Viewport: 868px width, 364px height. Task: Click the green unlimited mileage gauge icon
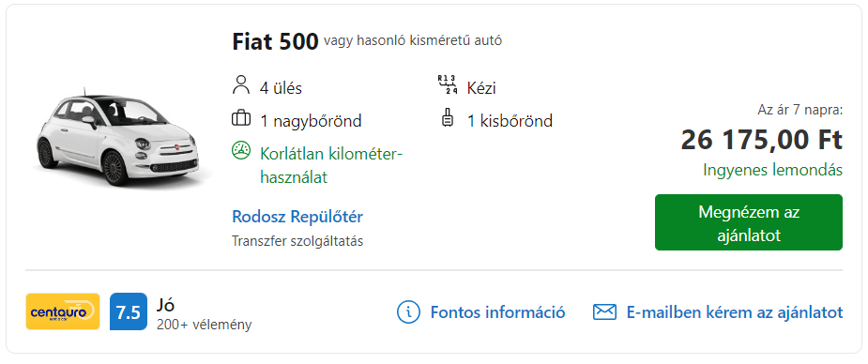pos(241,151)
